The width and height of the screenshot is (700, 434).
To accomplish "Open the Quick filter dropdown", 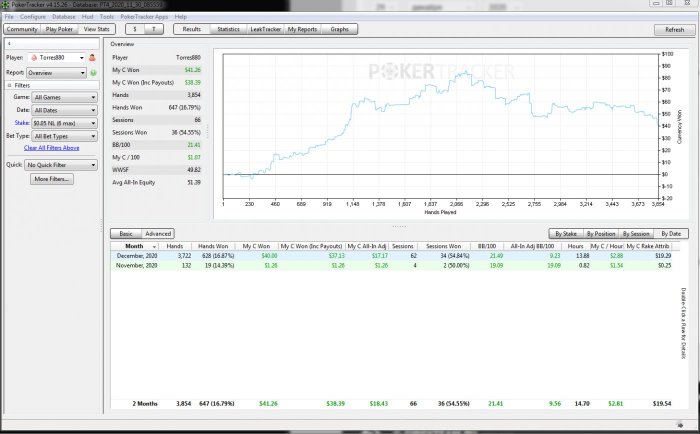I will pos(60,164).
